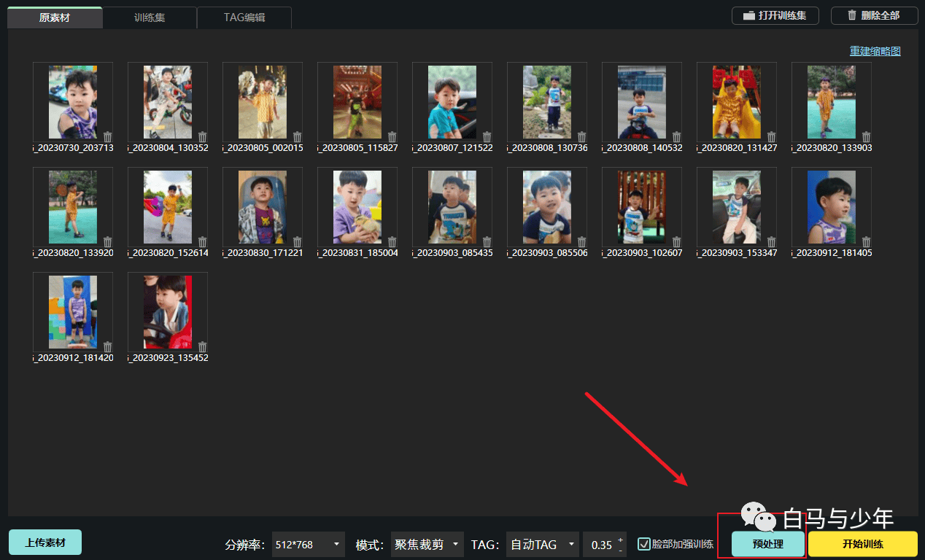
Task: Click trash icon on i_20230804_130352 thumbnail
Action: coord(203,137)
